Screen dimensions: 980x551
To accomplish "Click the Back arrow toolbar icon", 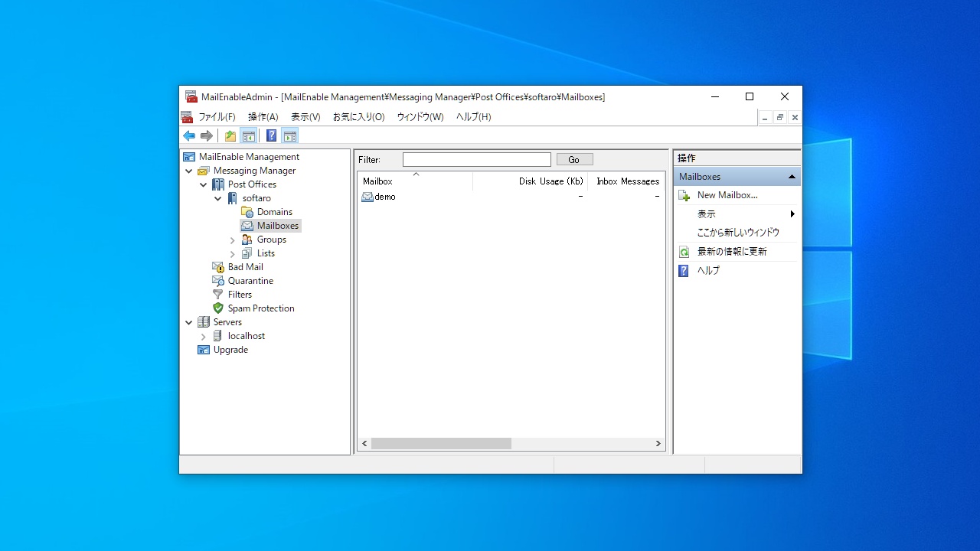I will 189,136.
